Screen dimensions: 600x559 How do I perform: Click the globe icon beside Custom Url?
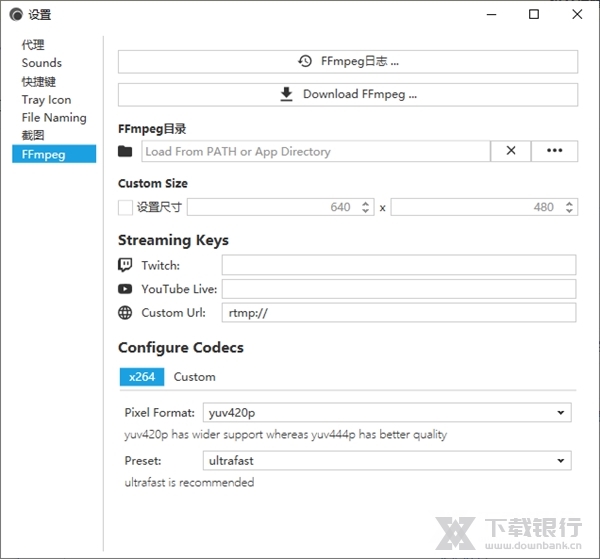pos(125,313)
